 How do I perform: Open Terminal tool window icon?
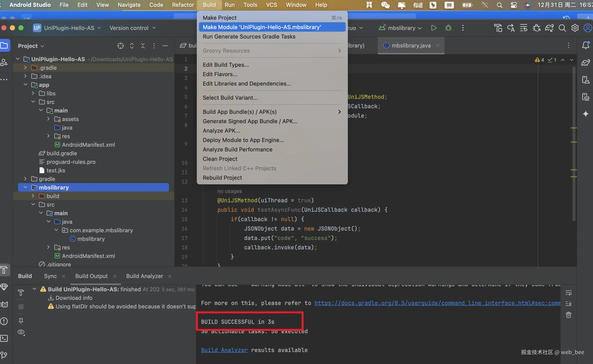coord(4,338)
